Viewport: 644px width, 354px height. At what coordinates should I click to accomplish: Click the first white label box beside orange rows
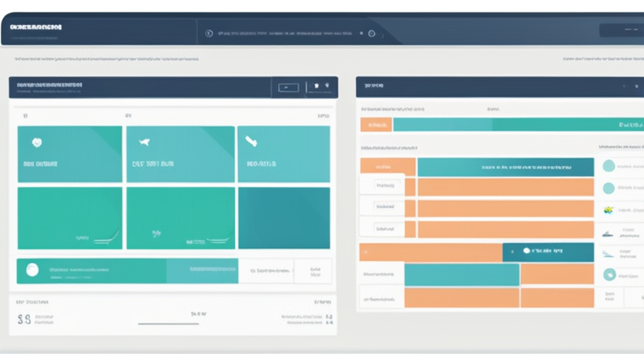[382, 185]
